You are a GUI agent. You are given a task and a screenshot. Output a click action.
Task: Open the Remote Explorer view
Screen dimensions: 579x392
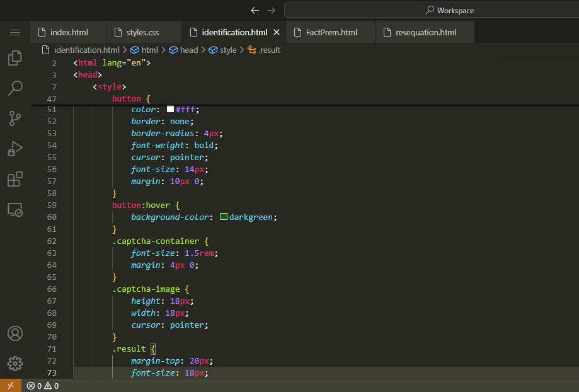15,210
